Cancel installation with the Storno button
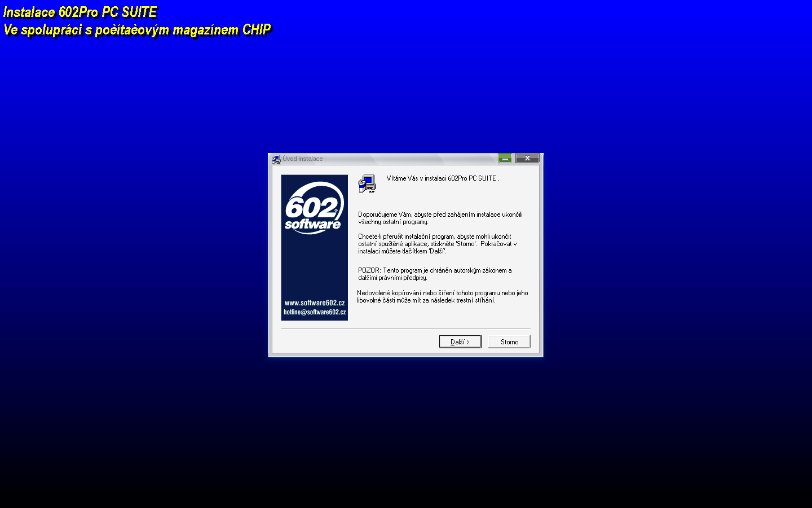Screen dimensions: 812x508 (x=509, y=342)
